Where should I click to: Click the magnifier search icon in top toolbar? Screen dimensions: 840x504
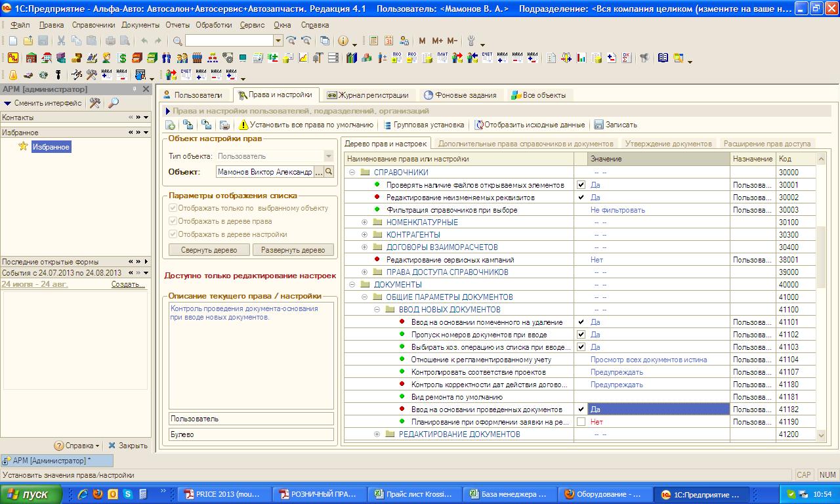pyautogui.click(x=178, y=41)
